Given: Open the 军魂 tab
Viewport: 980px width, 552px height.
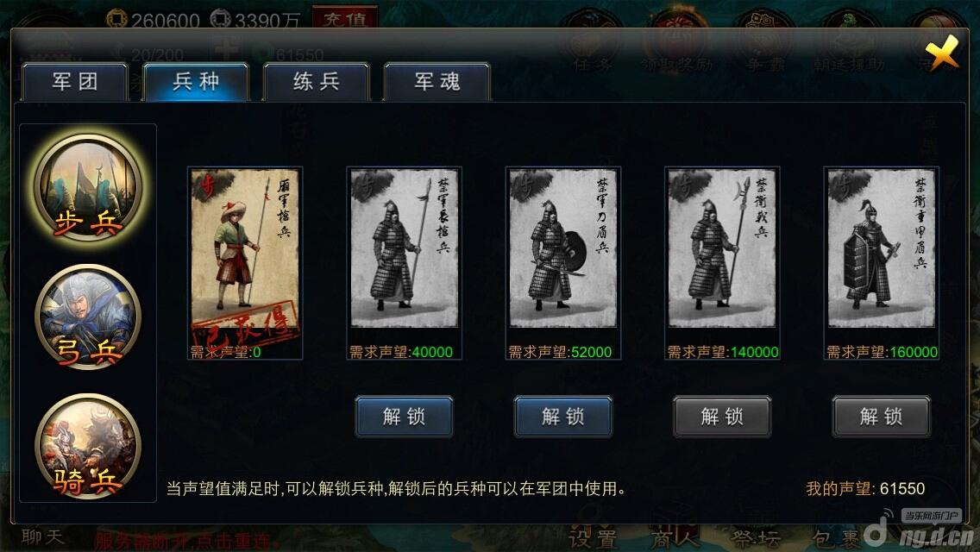Looking at the screenshot, I should click(x=437, y=81).
